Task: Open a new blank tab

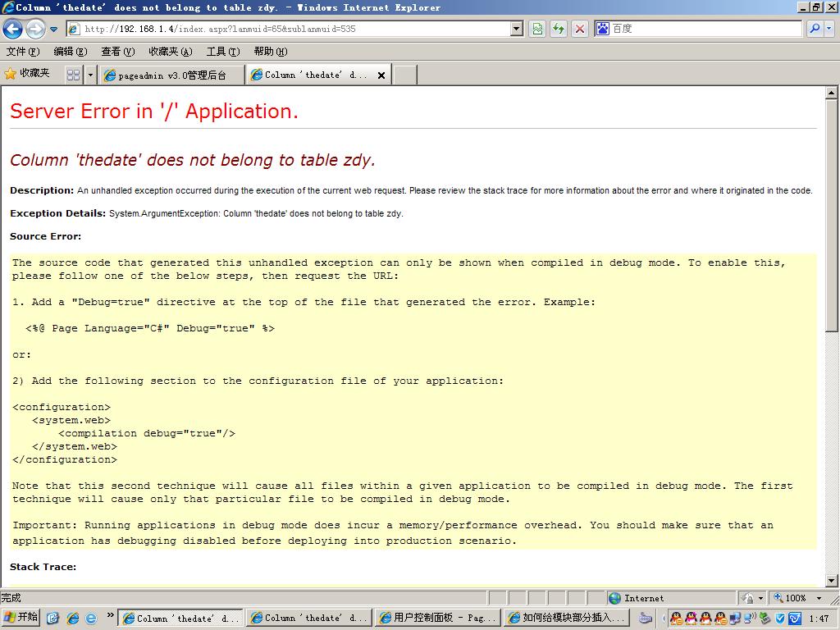Action: [x=405, y=75]
